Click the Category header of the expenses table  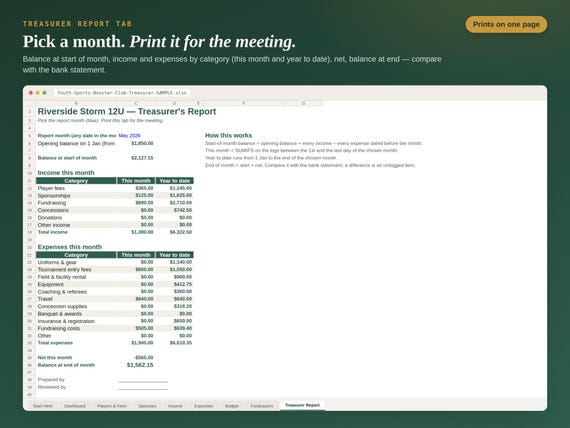click(76, 255)
